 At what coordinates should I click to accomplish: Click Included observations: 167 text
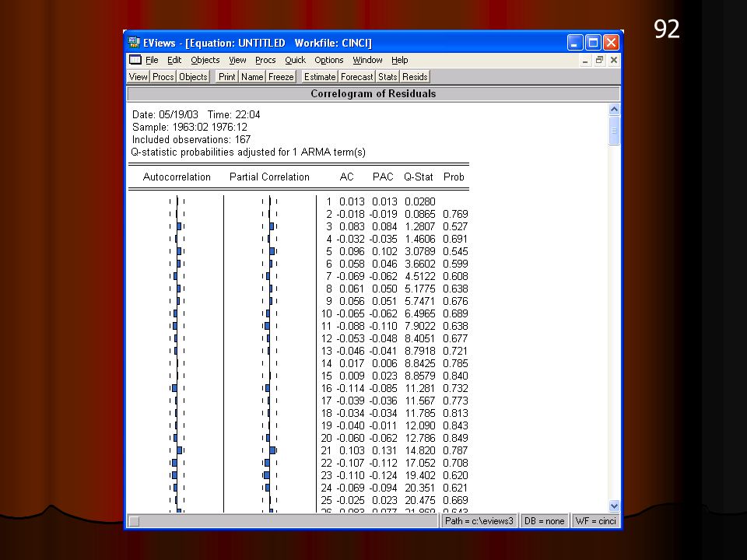191,139
